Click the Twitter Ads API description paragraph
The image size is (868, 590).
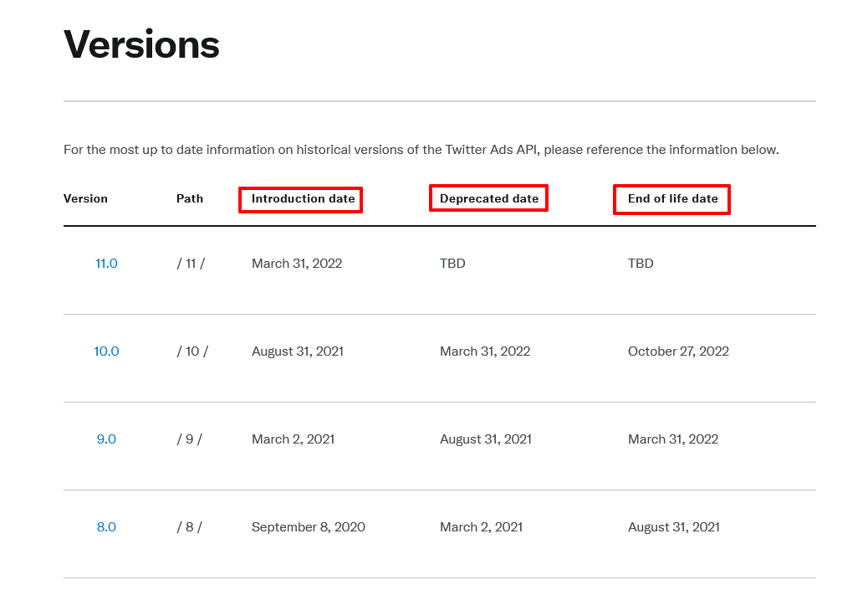pyautogui.click(x=421, y=151)
